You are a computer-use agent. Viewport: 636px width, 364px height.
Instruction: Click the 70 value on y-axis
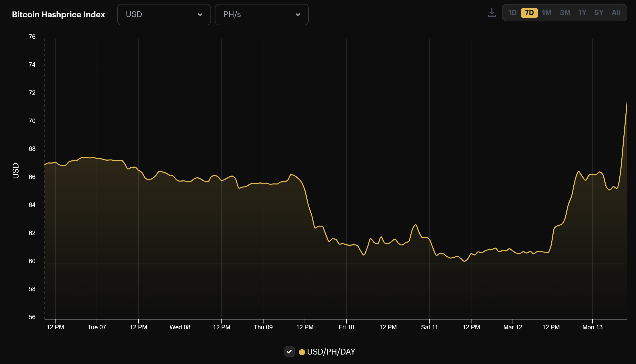(32, 121)
